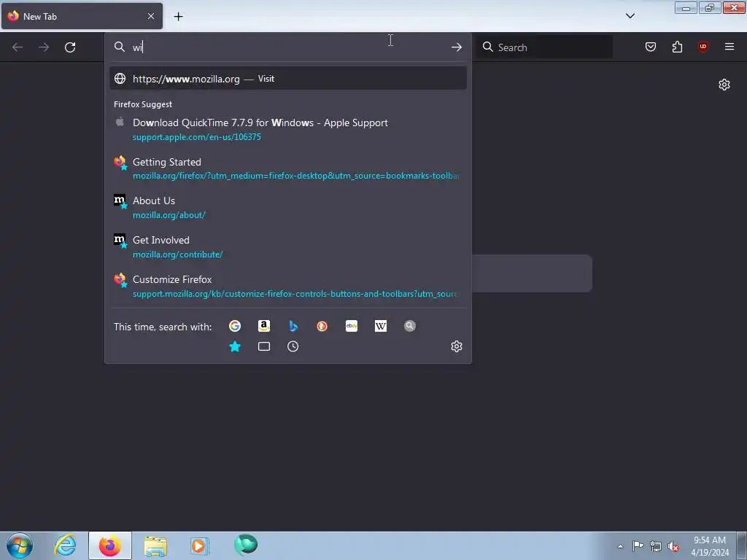Image resolution: width=747 pixels, height=560 pixels.
Task: Open the Getting Started bookmark suggestion
Action: (287, 168)
